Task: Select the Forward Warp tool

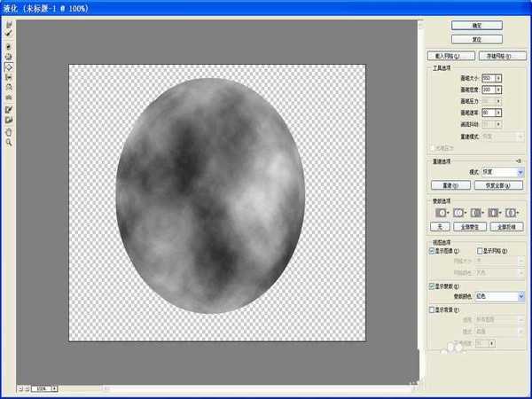Action: [9, 24]
